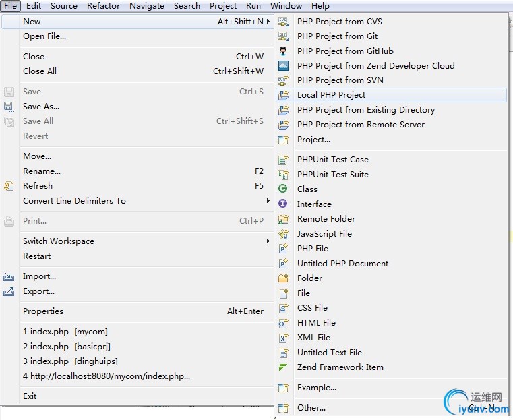Click the Remote Folder icon

pos(283,219)
